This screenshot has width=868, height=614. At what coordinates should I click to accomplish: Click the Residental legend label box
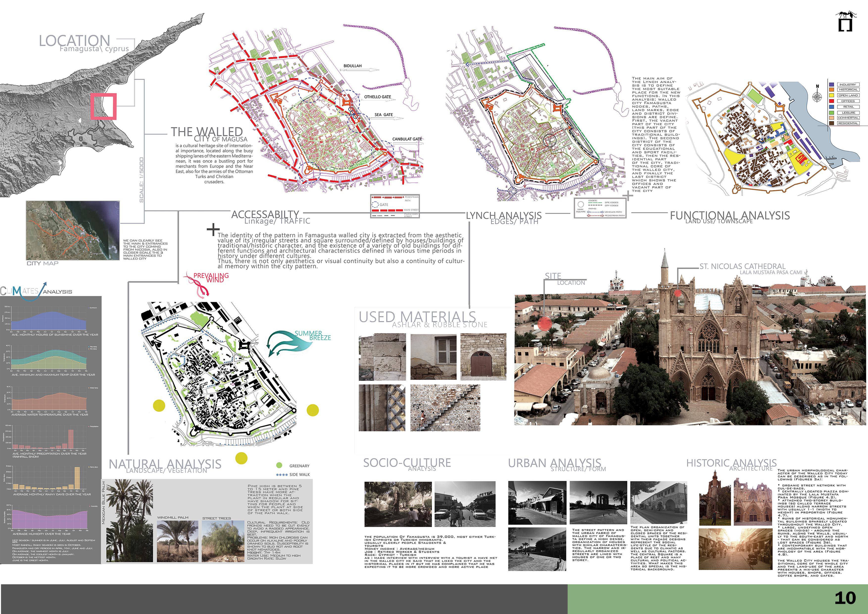848,123
